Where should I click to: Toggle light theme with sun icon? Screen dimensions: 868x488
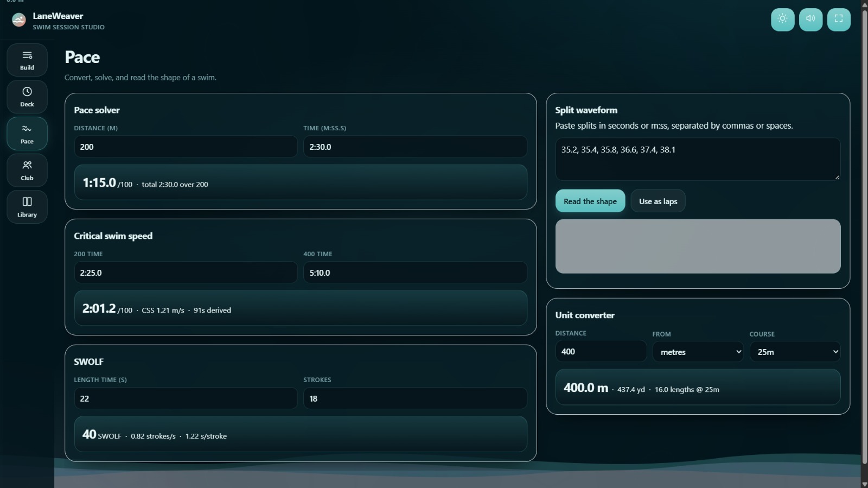[x=782, y=19]
